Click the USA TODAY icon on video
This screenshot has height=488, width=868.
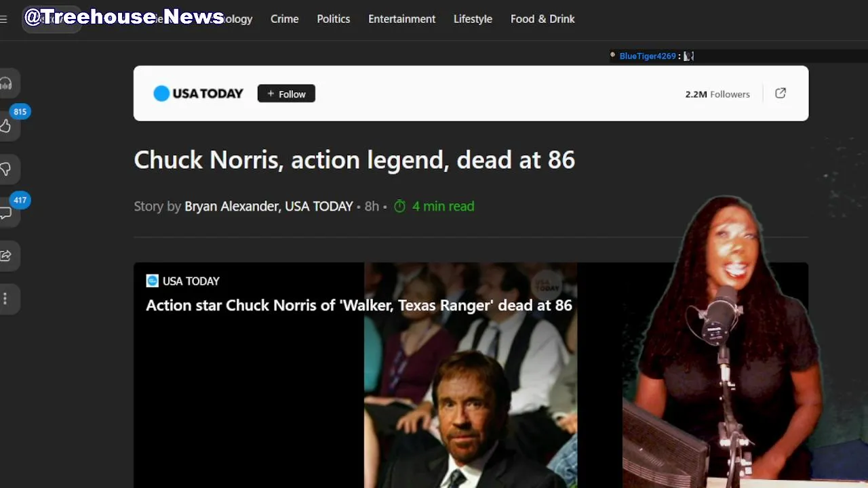click(x=153, y=281)
